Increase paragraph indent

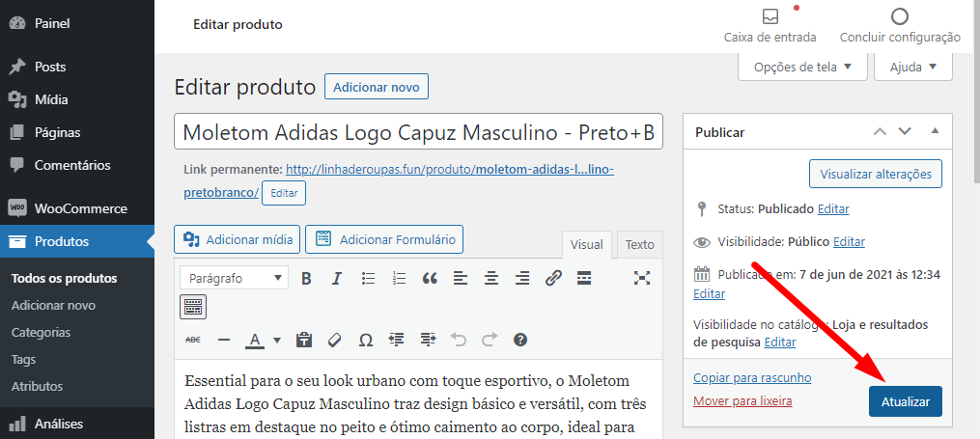[x=428, y=340]
